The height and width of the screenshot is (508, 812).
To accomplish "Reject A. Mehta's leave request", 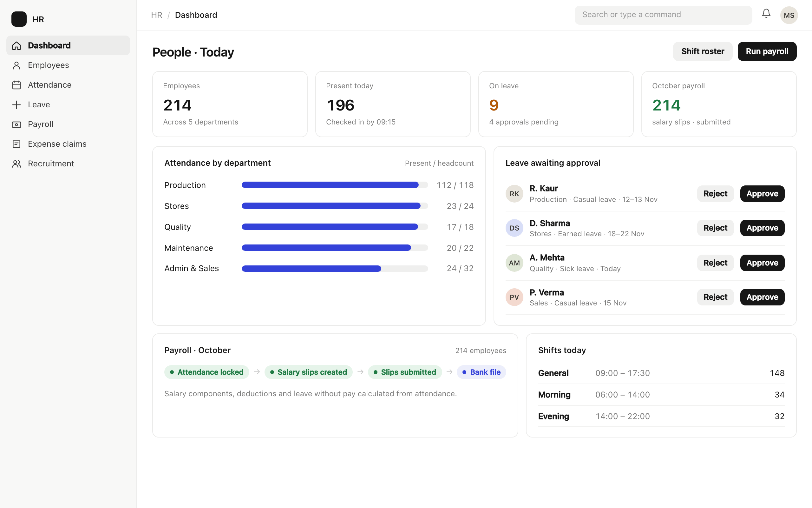I will pos(715,263).
